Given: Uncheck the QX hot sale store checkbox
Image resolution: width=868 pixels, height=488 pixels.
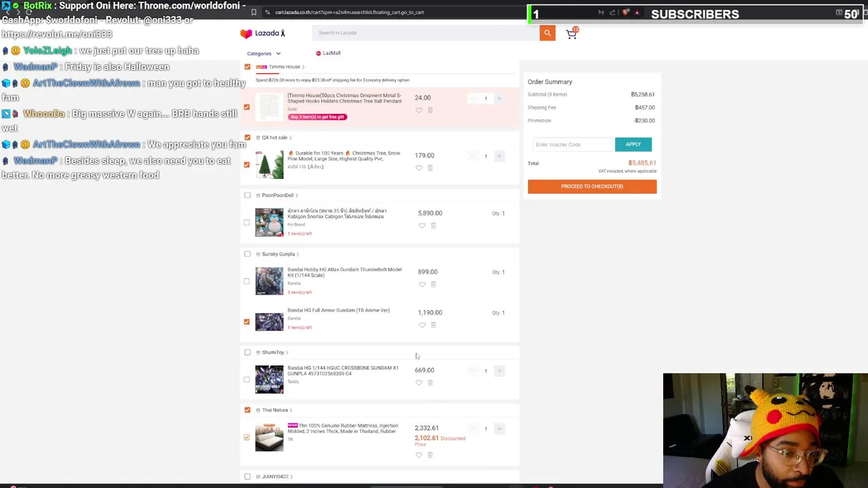Looking at the screenshot, I should coord(248,138).
